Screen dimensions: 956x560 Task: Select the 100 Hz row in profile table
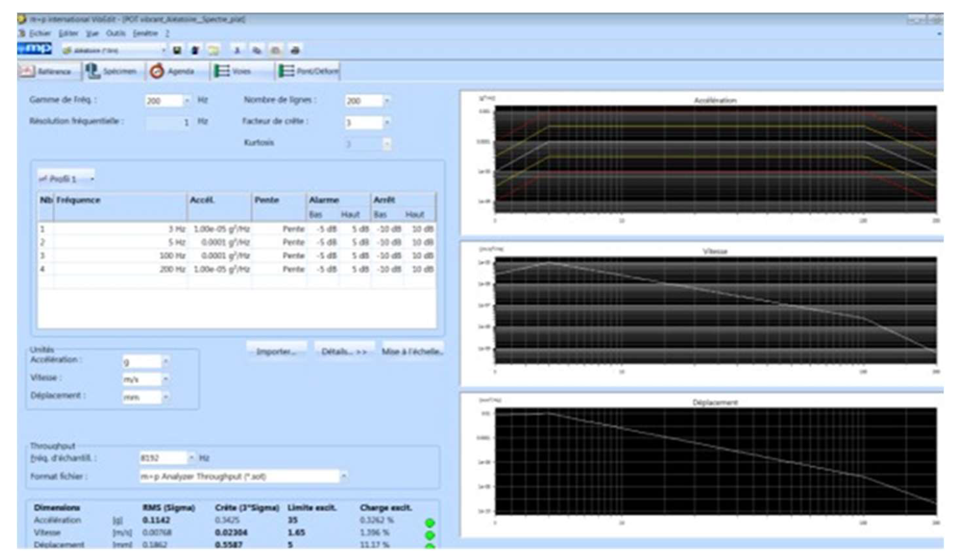tap(173, 256)
